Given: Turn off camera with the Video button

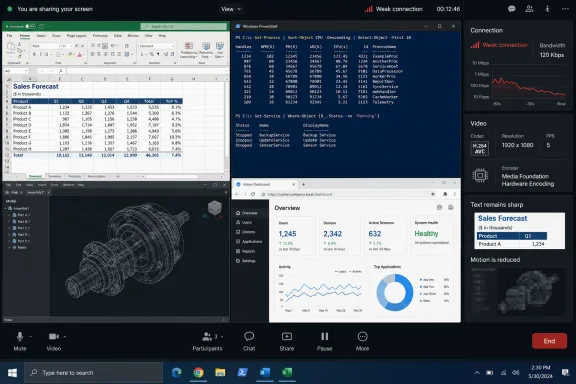Looking at the screenshot, I should pyautogui.click(x=54, y=341).
